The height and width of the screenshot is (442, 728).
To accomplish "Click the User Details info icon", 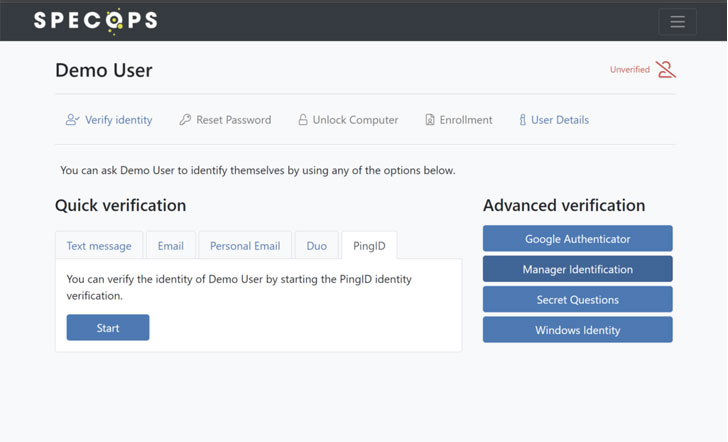I will tap(522, 120).
